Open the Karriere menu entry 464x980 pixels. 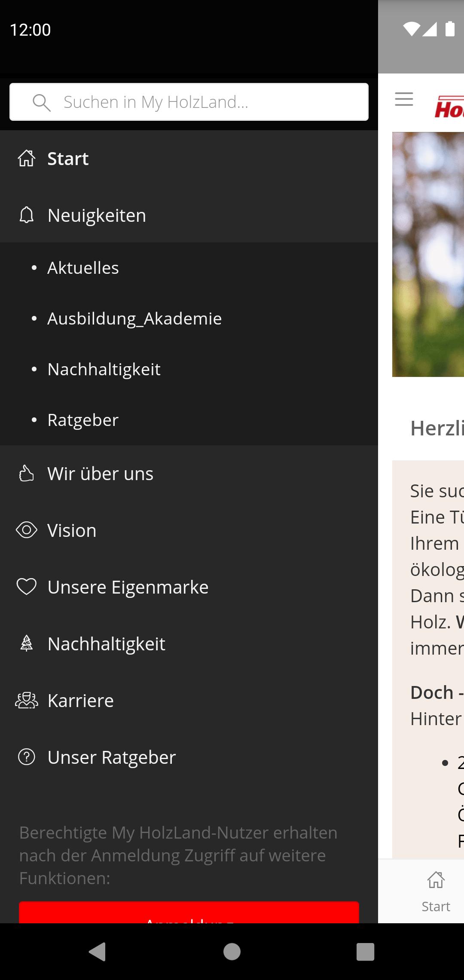tap(189, 701)
